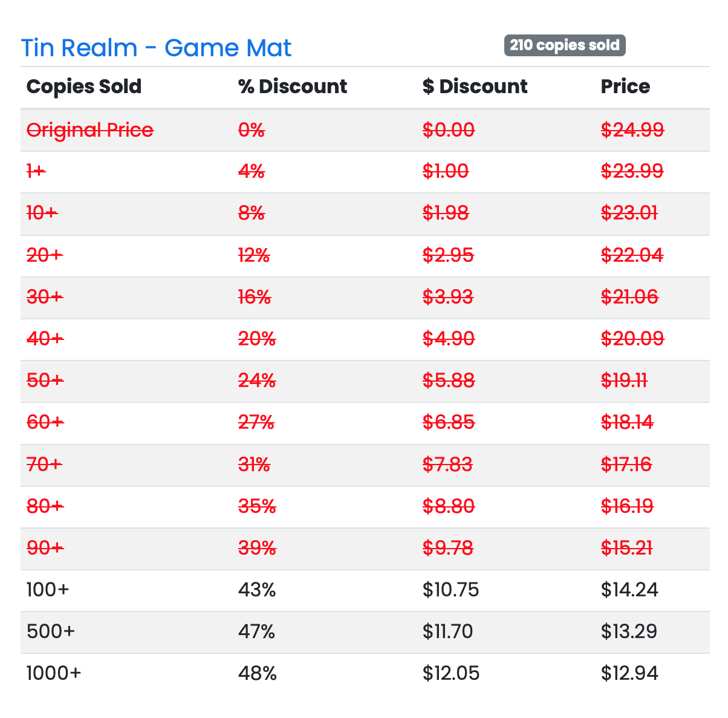Click the 43% discount cell
This screenshot has width=728, height=718.
click(257, 590)
